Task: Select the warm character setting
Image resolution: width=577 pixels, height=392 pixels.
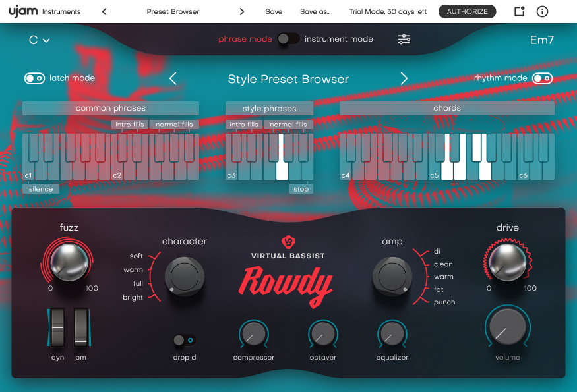Action: (133, 270)
